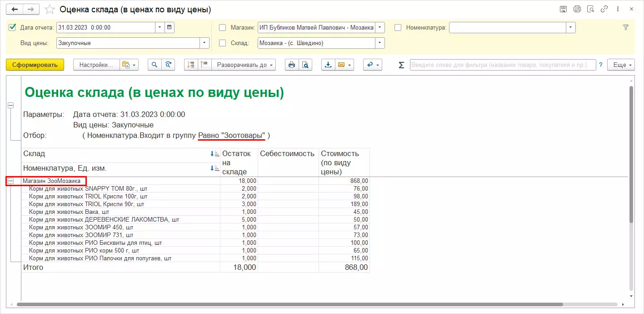This screenshot has width=644, height=314.
Task: Collapse the Магазин ЗооМозаика group
Action: click(x=10, y=181)
